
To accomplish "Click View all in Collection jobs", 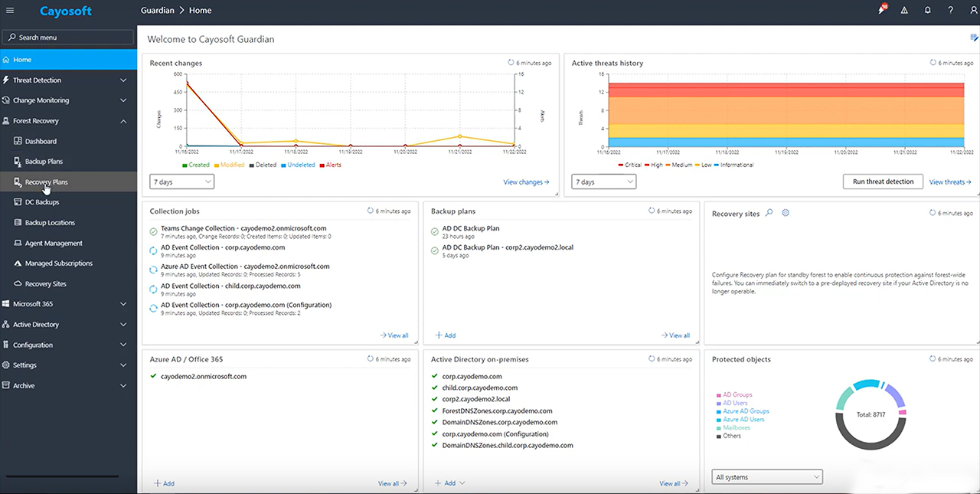I will (394, 335).
